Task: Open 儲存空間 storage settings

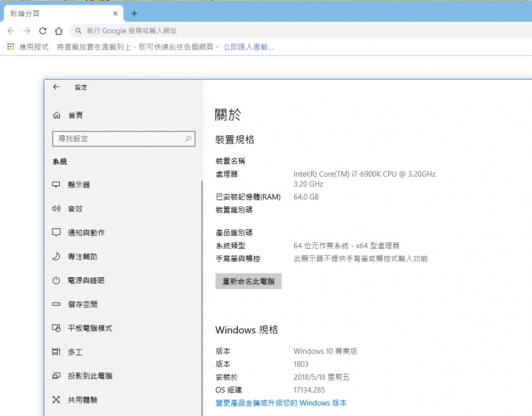Action: (x=75, y=304)
